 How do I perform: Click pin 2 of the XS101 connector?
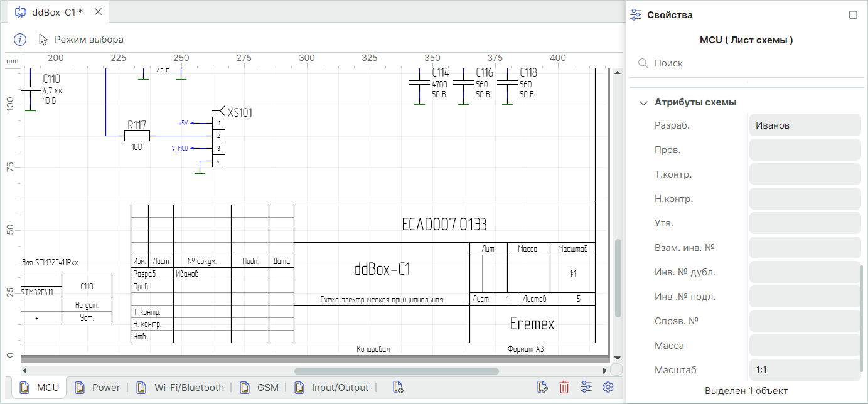click(218, 136)
